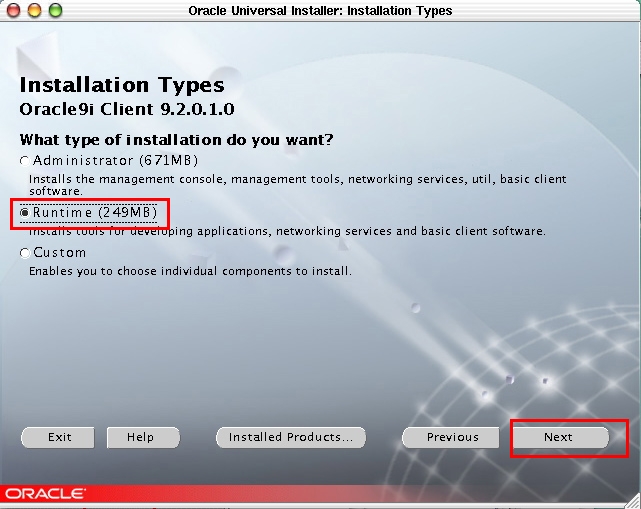Choose the Runtime (249MB) radio option

[88, 213]
